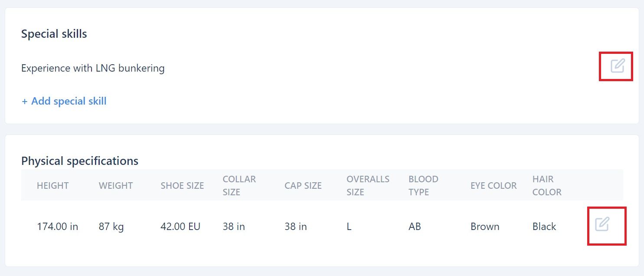The height and width of the screenshot is (276, 644).
Task: Select the Brown eye color value
Action: [485, 227]
